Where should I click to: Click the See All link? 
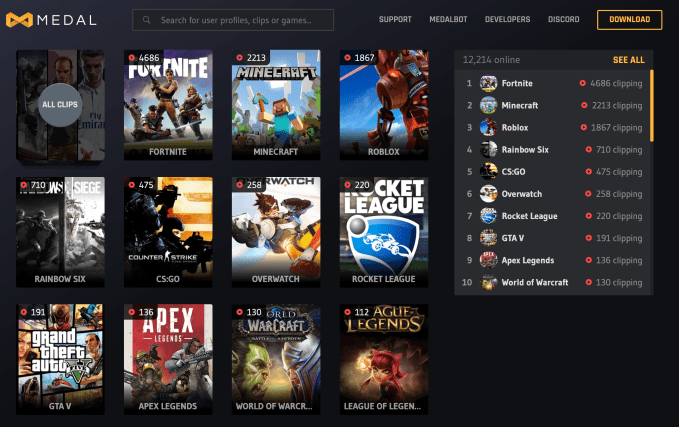click(x=628, y=60)
